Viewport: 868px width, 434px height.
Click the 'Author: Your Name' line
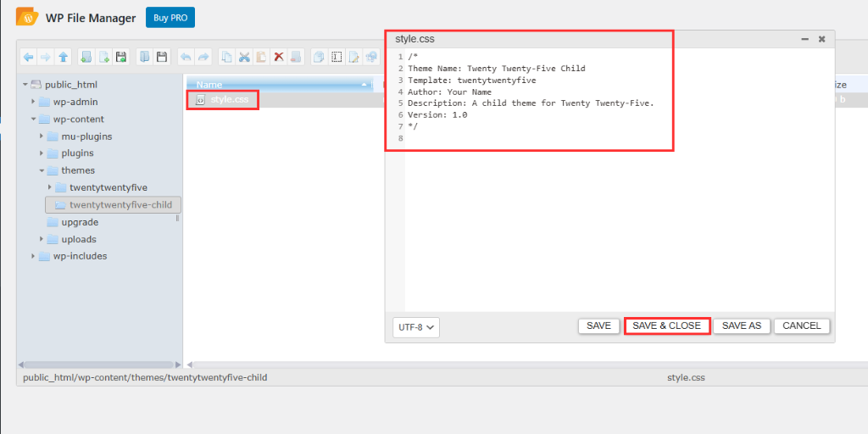pos(449,92)
